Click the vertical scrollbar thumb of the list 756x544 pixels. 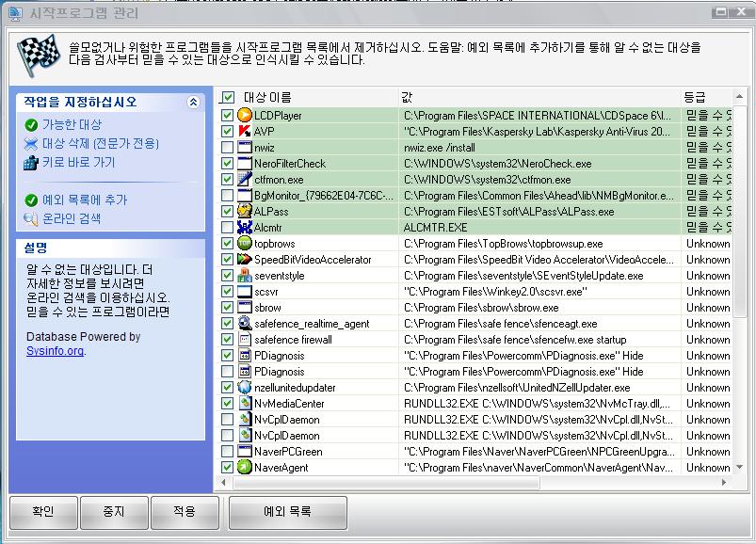coord(740,211)
